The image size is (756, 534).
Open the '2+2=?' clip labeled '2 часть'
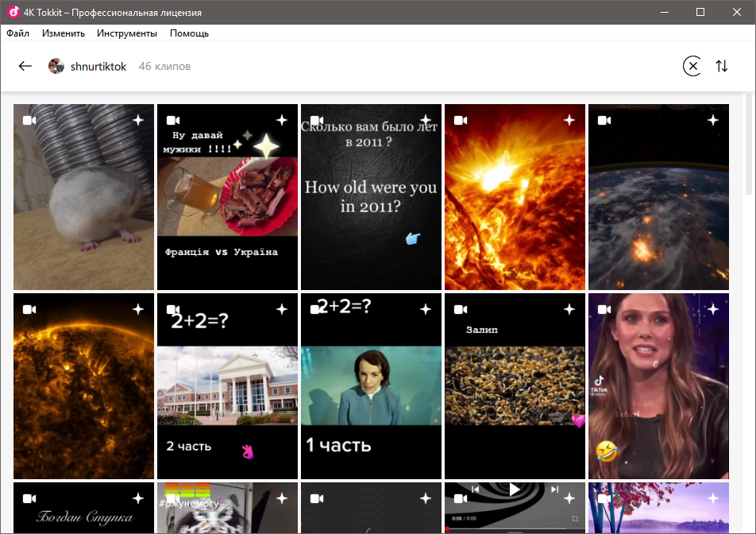pos(228,386)
